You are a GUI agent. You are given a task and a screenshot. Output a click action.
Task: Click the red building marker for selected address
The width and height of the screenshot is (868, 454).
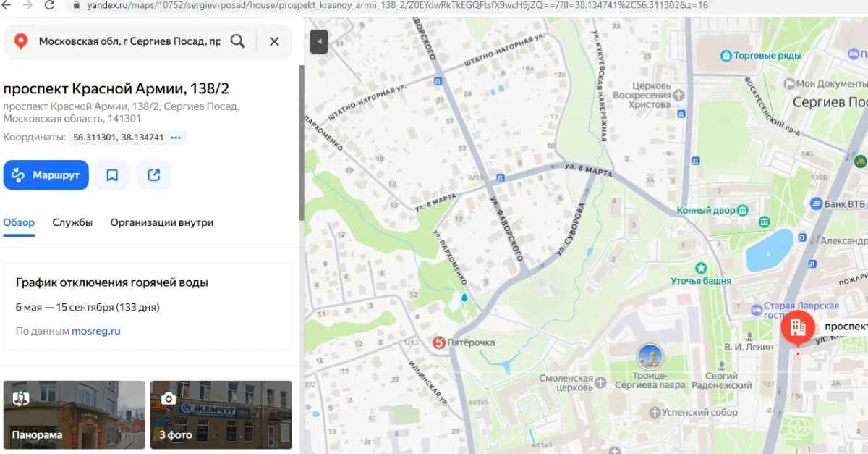[798, 328]
